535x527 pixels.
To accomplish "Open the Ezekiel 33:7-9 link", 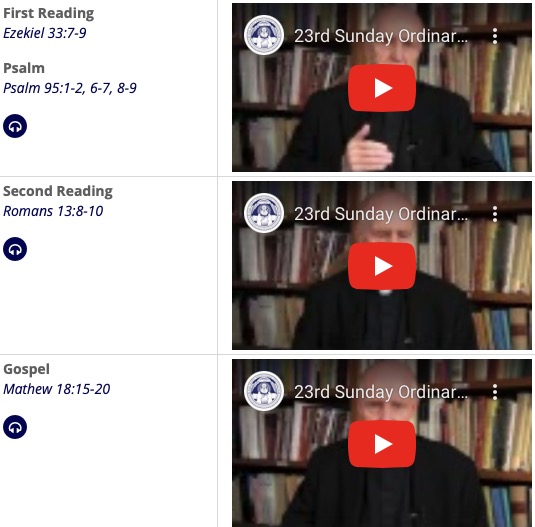I will 45,33.
